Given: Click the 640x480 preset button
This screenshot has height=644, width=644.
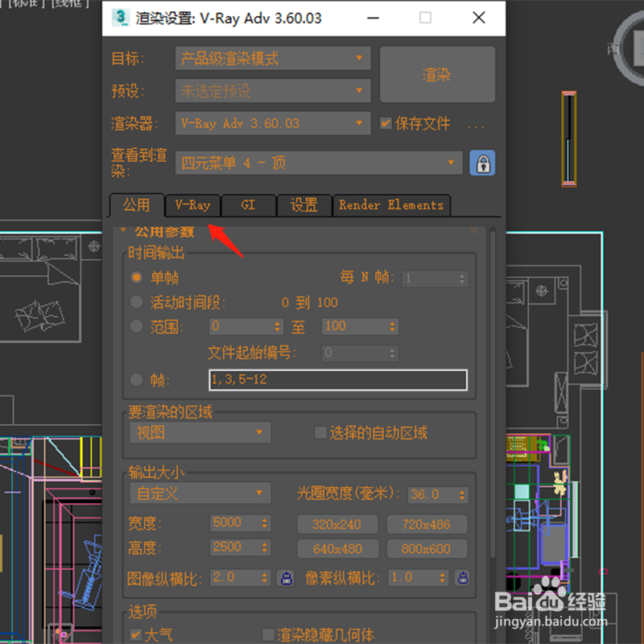Looking at the screenshot, I should pos(337,549).
